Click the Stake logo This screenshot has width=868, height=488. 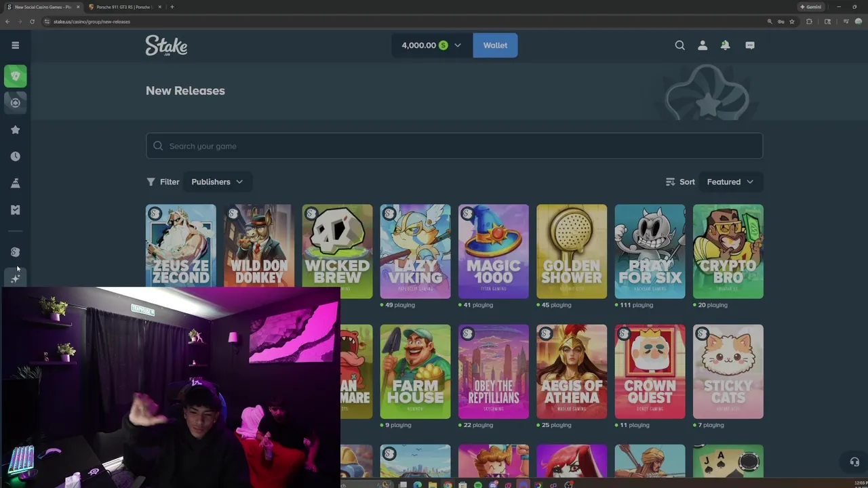tap(166, 45)
